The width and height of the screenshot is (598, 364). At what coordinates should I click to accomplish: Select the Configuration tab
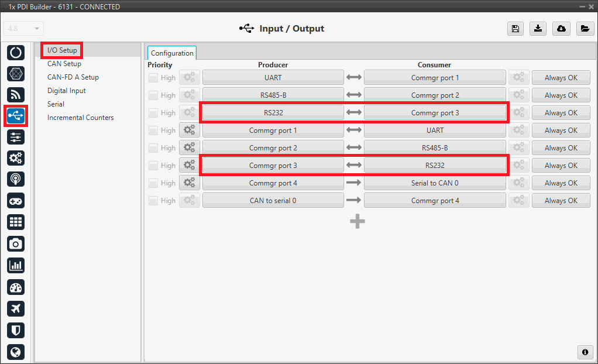pos(172,53)
